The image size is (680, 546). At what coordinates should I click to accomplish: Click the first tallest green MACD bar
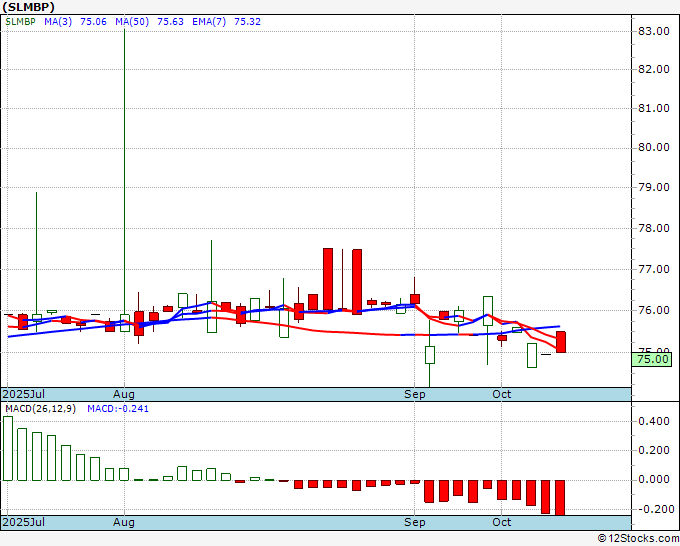coord(8,448)
